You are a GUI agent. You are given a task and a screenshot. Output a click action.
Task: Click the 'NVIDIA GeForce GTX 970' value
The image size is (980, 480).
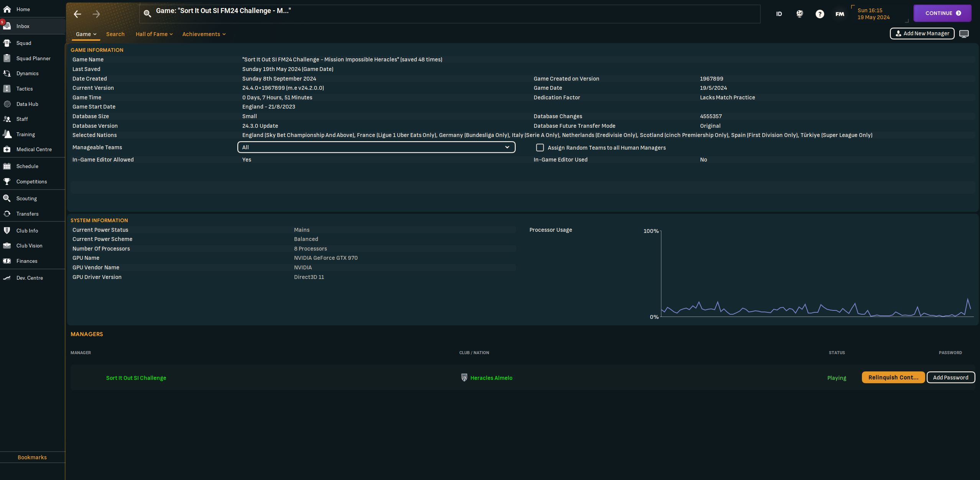[x=326, y=258]
